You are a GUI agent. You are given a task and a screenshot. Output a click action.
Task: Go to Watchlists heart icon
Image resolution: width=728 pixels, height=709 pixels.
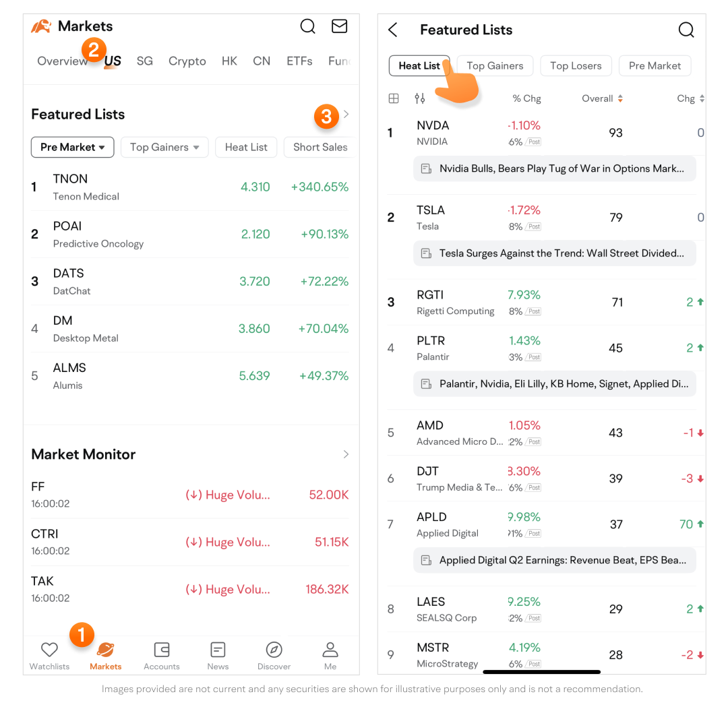click(x=49, y=655)
